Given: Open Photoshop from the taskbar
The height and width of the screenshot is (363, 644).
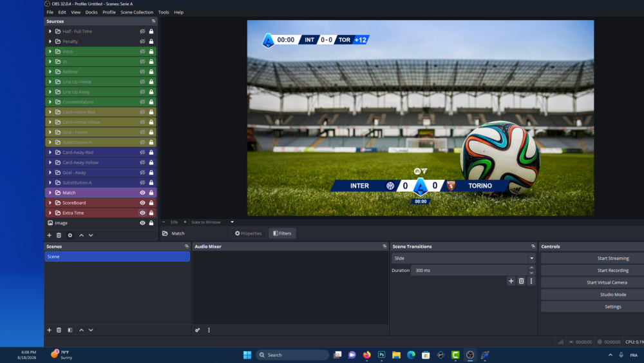Looking at the screenshot, I should [381, 355].
